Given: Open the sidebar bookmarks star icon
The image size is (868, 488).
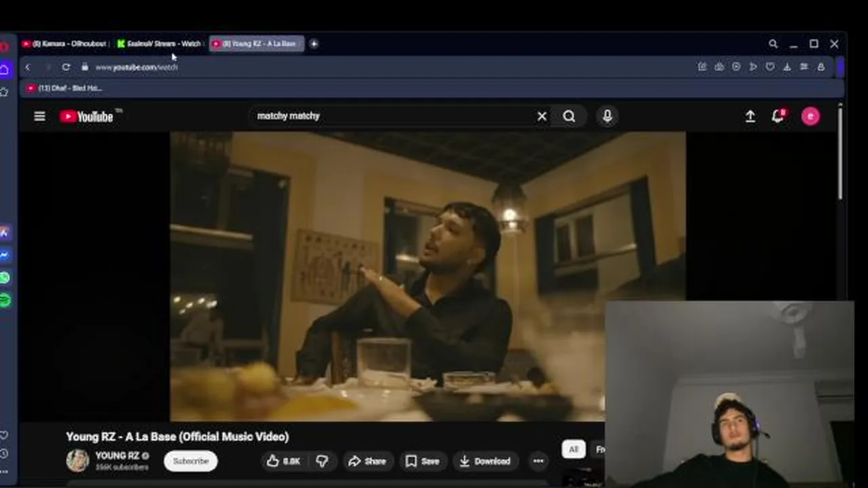Looking at the screenshot, I should click(x=4, y=91).
